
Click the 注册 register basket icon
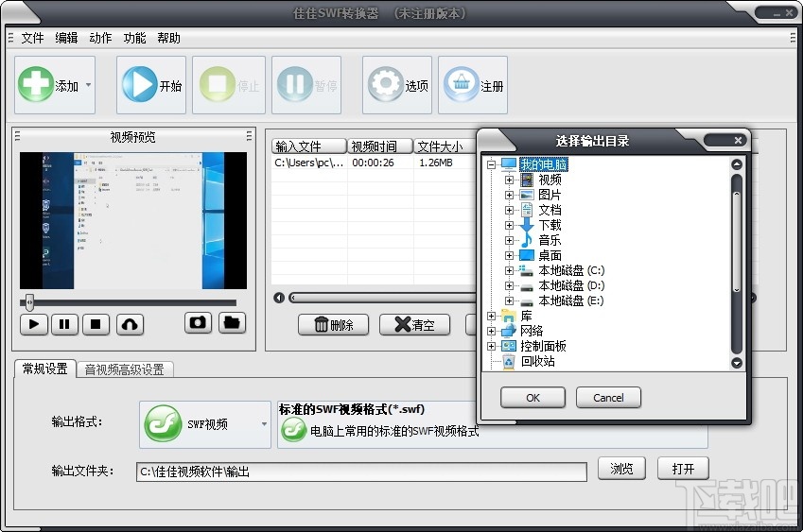[x=461, y=84]
